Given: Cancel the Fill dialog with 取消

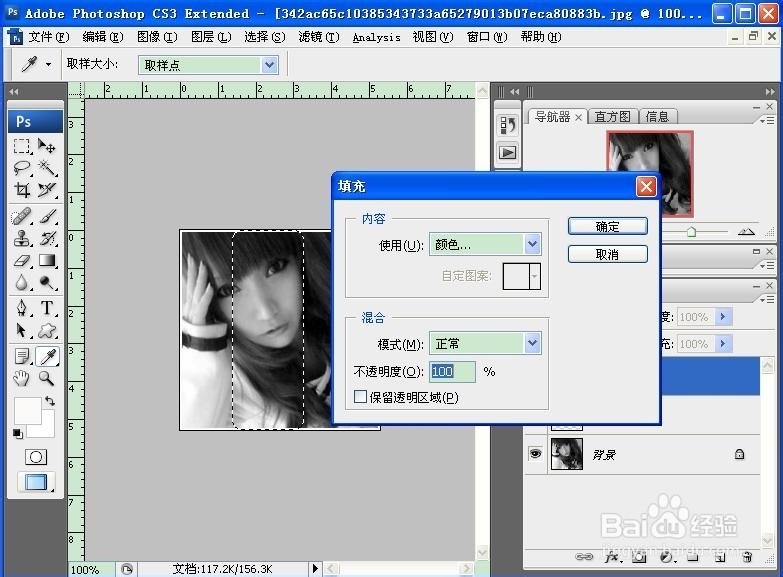Looking at the screenshot, I should (x=608, y=254).
